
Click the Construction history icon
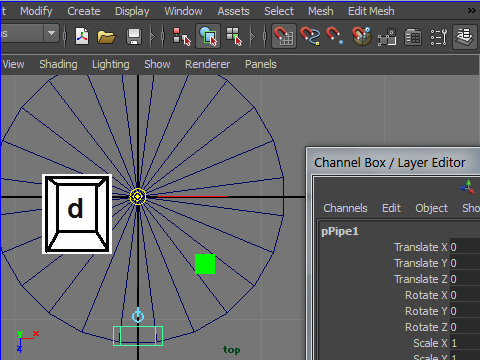tap(413, 37)
